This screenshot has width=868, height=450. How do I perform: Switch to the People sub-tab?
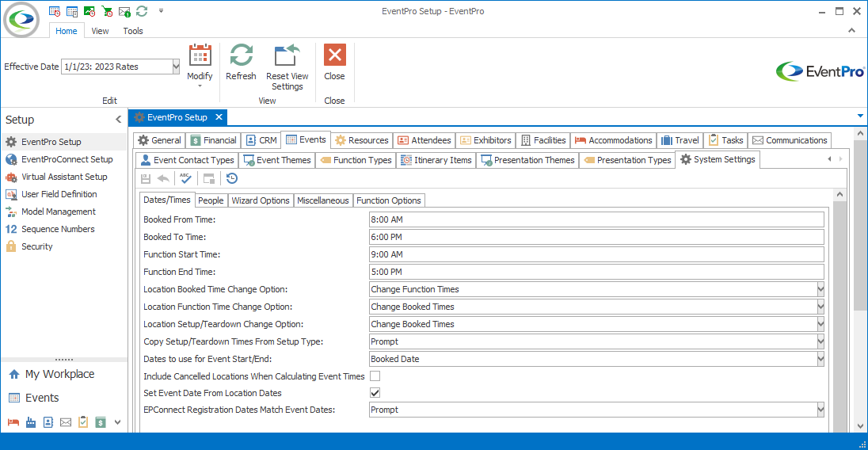[x=211, y=200]
